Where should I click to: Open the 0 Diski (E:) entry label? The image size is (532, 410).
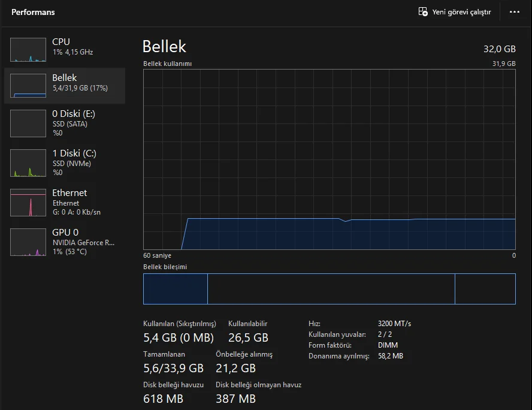click(x=74, y=114)
